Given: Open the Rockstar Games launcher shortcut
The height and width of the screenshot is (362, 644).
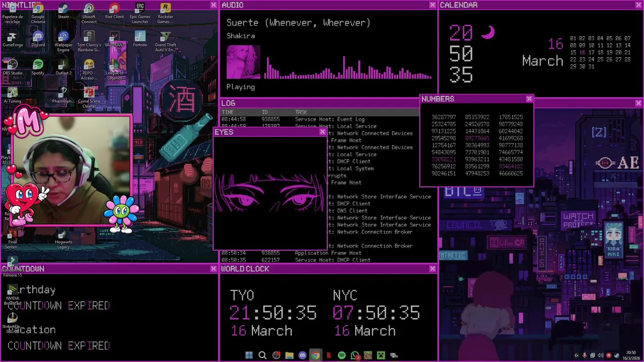Looking at the screenshot, I should (x=165, y=14).
